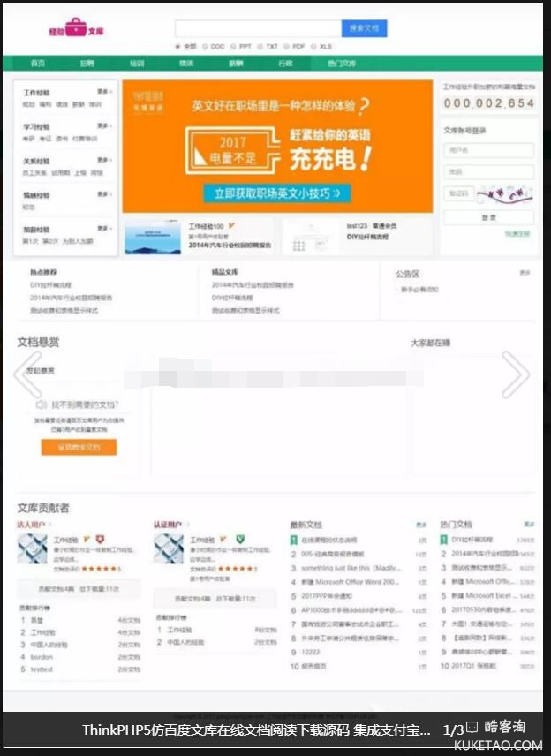Focus the 密码 login input field

488,171
